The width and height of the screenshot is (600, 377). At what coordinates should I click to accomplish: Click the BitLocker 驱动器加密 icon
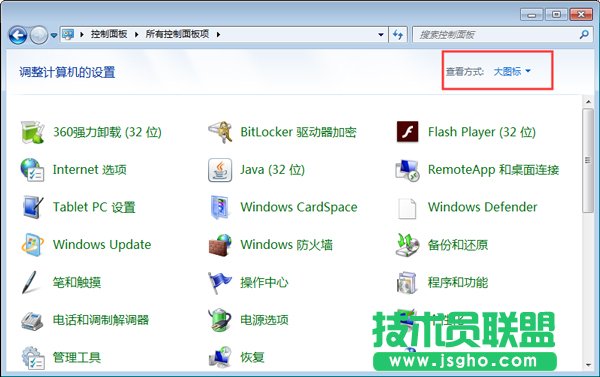pyautogui.click(x=220, y=132)
